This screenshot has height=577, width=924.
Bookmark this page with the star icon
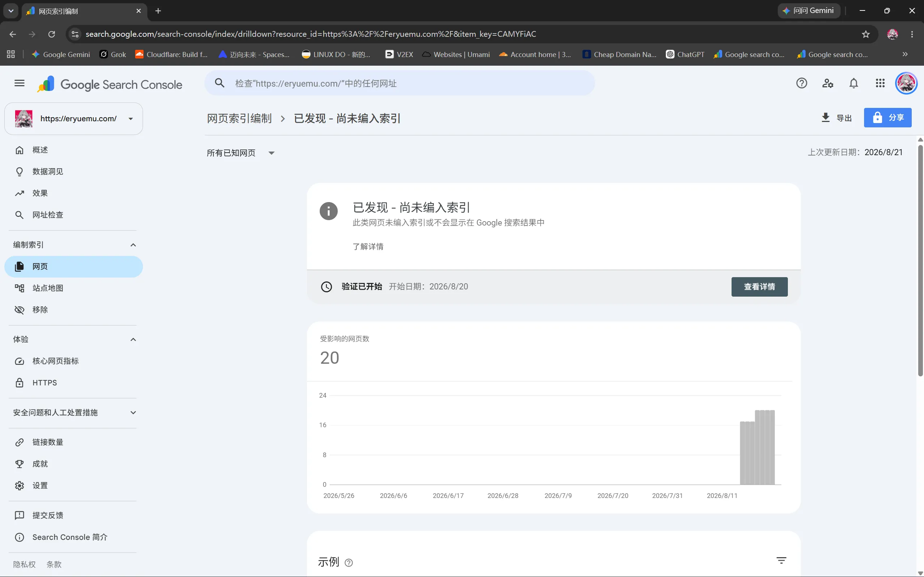click(x=866, y=34)
